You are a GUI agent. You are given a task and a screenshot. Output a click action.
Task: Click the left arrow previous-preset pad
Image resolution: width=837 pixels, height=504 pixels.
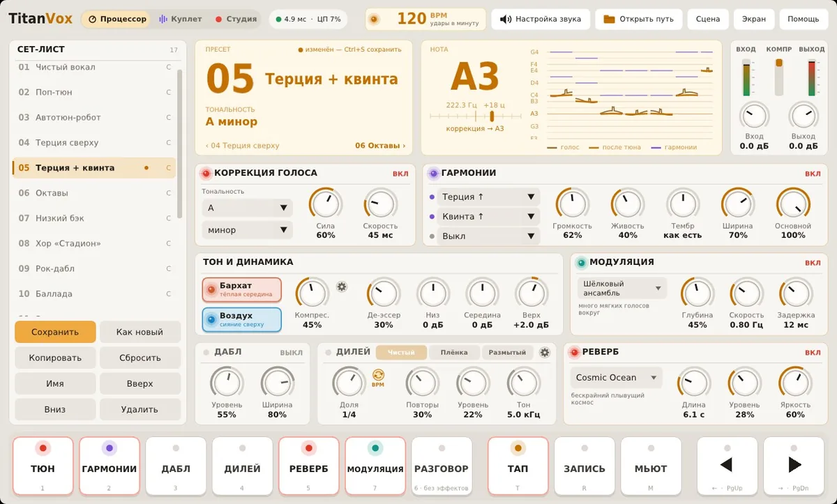(727, 465)
